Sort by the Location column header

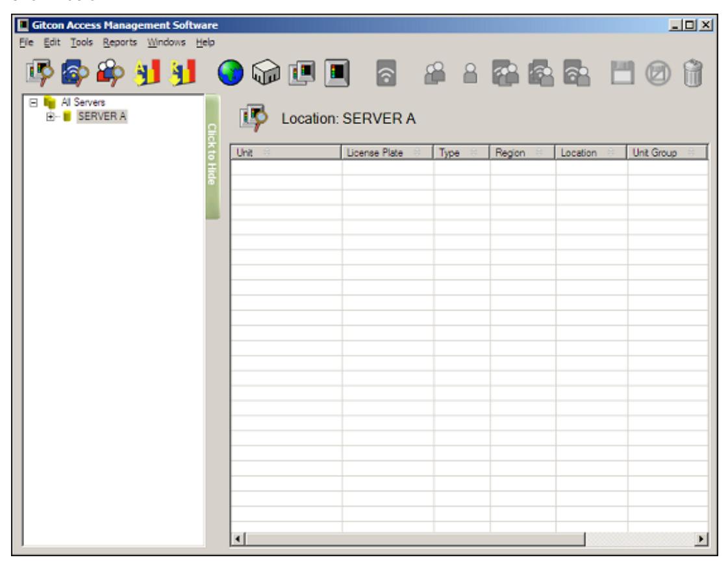click(591, 153)
